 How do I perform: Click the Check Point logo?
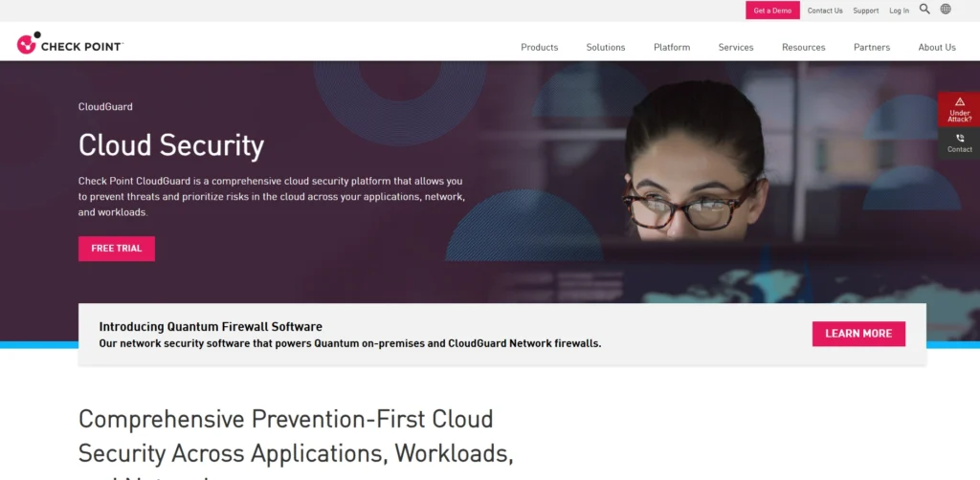[70, 44]
